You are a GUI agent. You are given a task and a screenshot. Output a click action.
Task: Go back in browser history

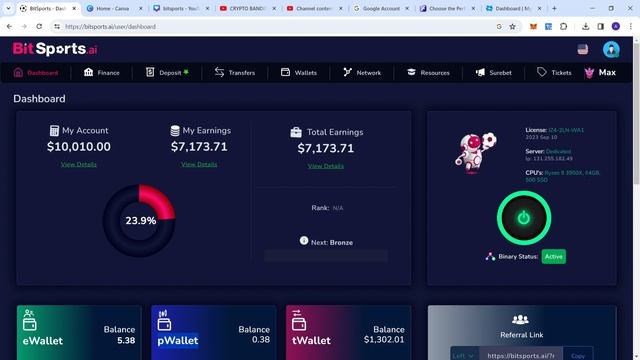click(9, 27)
